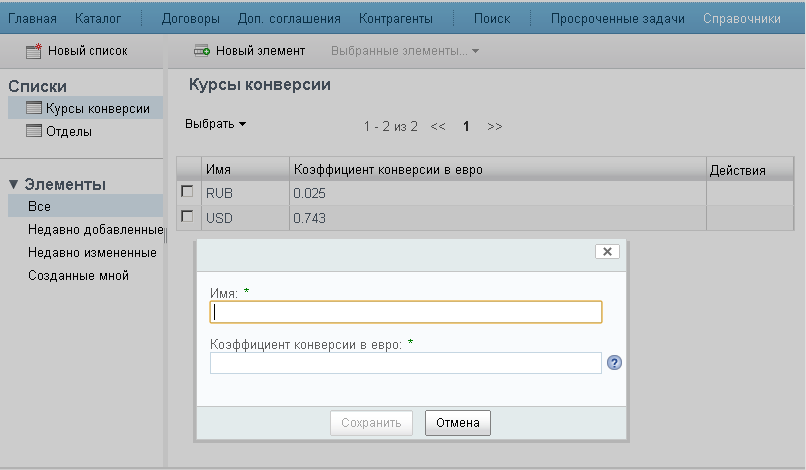Click the 0.743 value cell
This screenshot has height=470, width=806.
[x=498, y=218]
